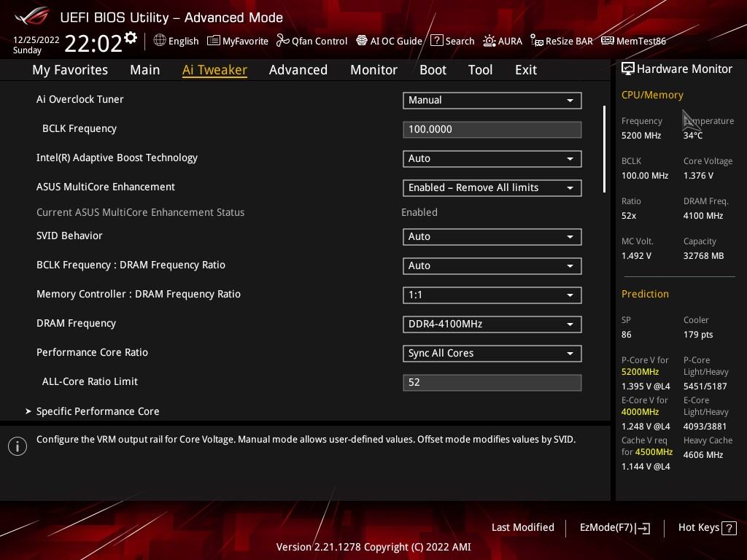
Task: Click the yellow 4500MHz cache target
Action: point(654,452)
